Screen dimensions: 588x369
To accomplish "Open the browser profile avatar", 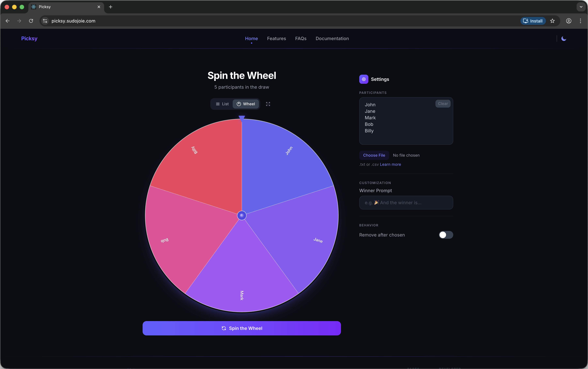I will pos(569,21).
